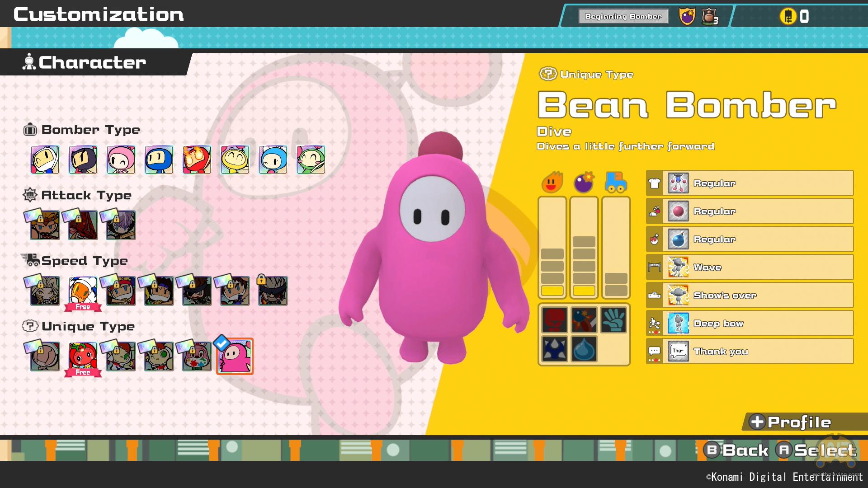Choose the Red Bomber with flame icon
Screen dimensions: 868x488
click(197, 160)
